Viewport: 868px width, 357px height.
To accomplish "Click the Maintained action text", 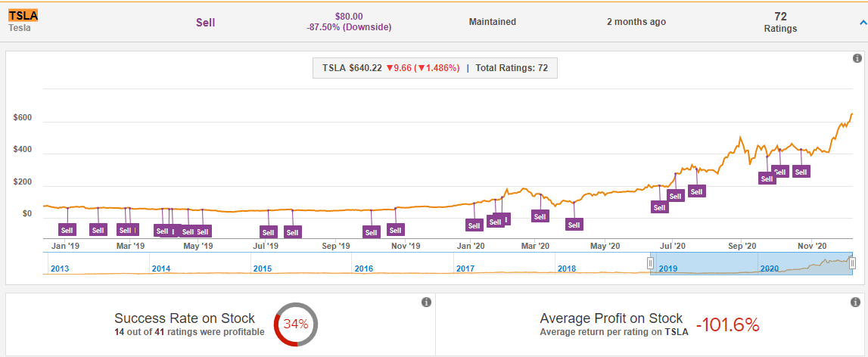I will [493, 22].
